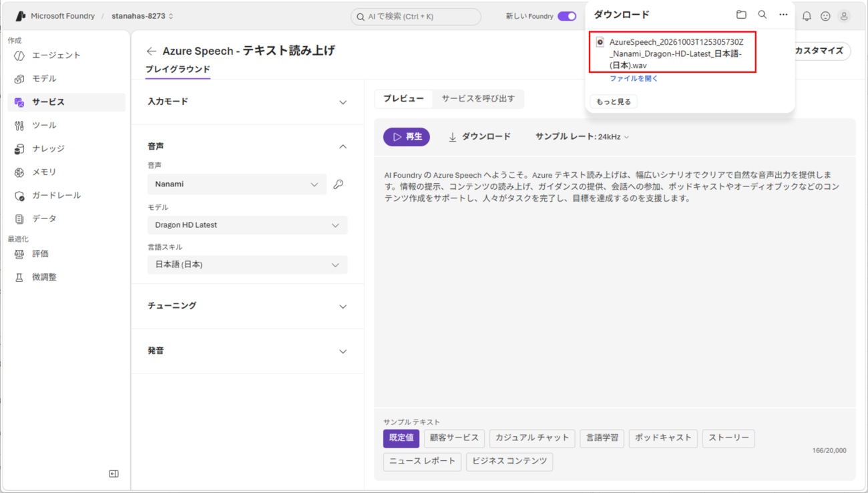Open the downloads folder icon
Image resolution: width=868 pixels, height=493 pixels.
[741, 14]
